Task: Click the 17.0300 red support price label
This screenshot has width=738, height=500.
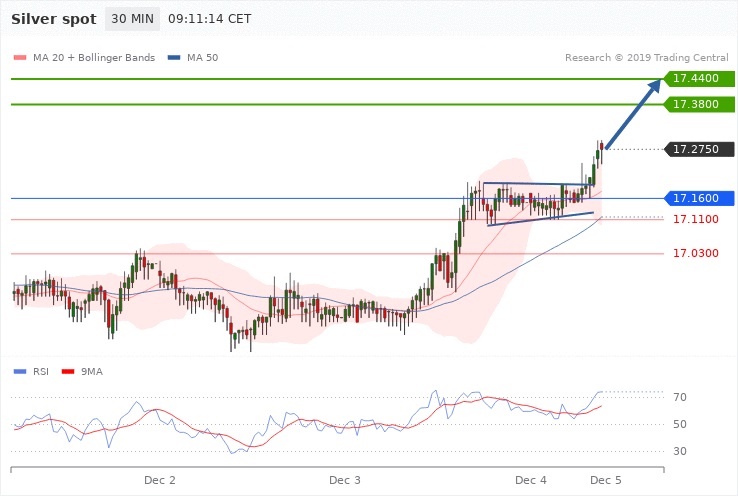Action: click(695, 253)
